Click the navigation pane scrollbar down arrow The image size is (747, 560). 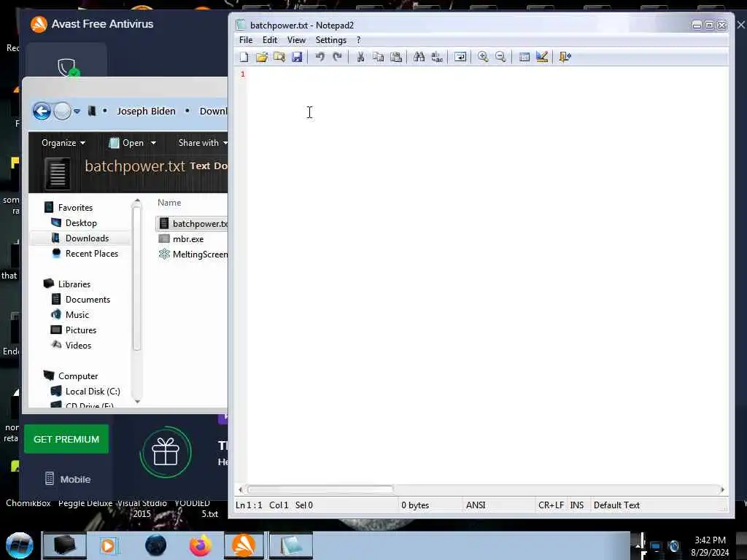pyautogui.click(x=137, y=402)
